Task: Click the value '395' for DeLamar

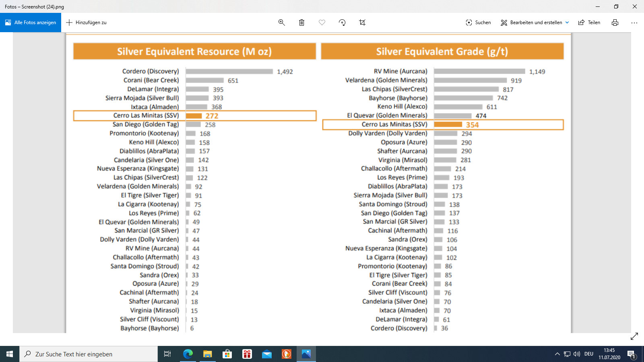Action: pyautogui.click(x=218, y=89)
